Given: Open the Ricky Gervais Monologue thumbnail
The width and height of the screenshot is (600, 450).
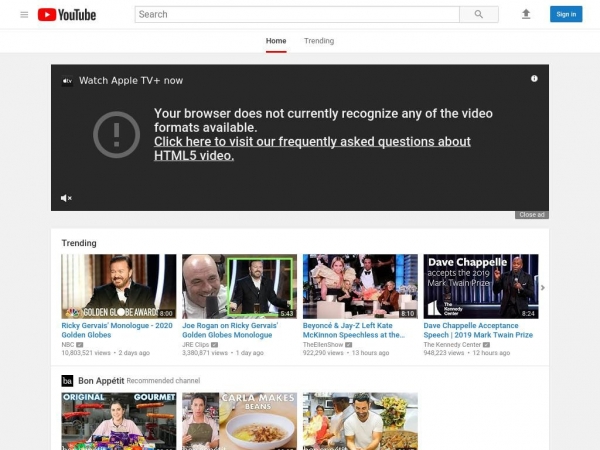Looking at the screenshot, I should (x=119, y=286).
